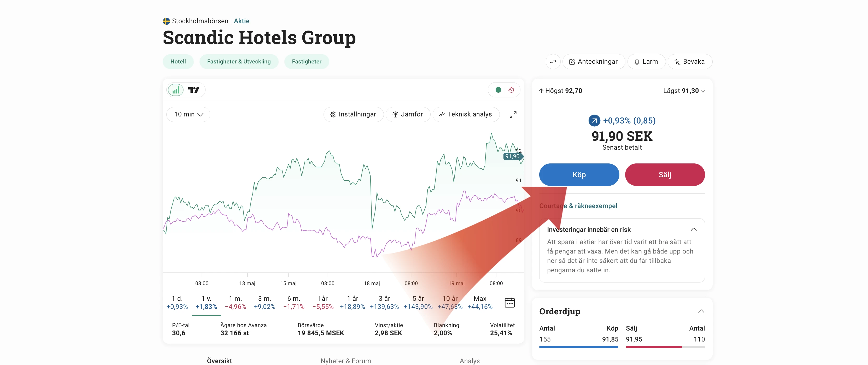Switch to the Nyheter & Forum tab

click(346, 361)
